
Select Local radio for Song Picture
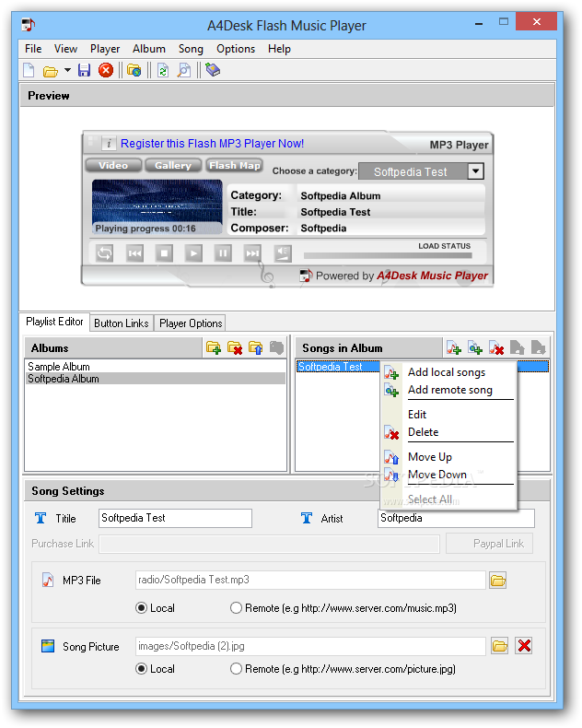click(142, 669)
